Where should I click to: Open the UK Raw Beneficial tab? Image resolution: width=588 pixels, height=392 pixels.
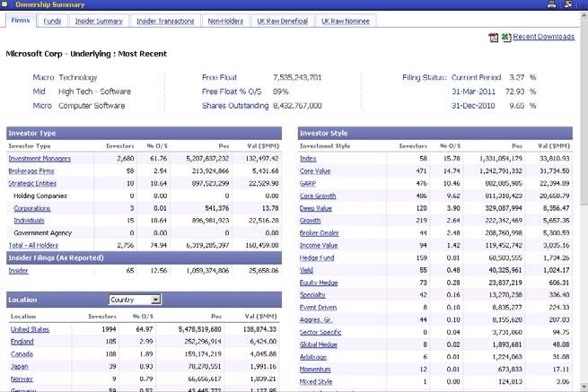pos(282,21)
